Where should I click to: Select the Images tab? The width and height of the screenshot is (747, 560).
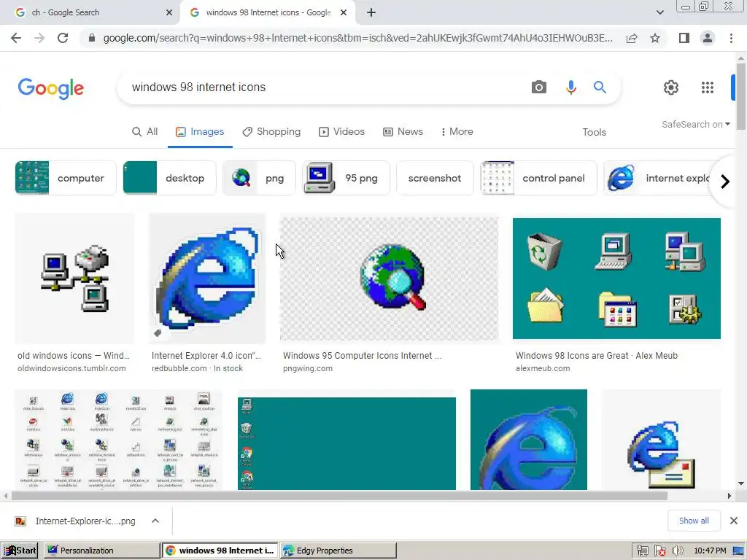(200, 131)
